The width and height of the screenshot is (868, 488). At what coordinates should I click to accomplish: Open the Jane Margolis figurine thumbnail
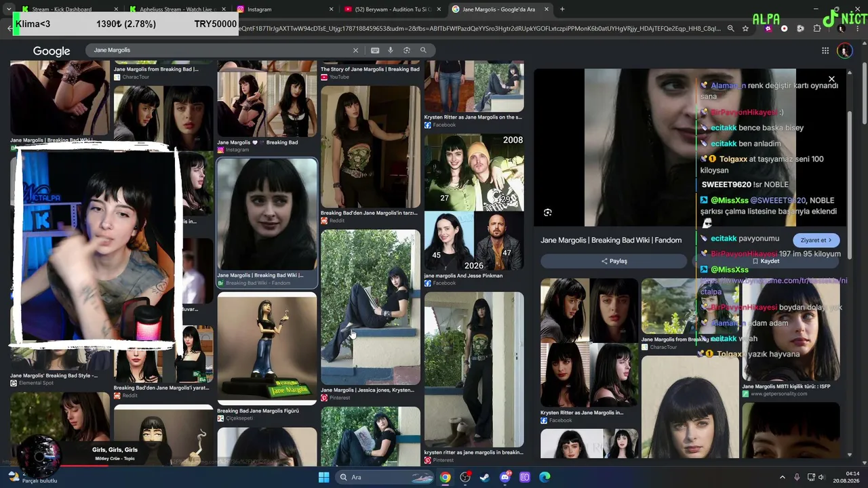267,348
